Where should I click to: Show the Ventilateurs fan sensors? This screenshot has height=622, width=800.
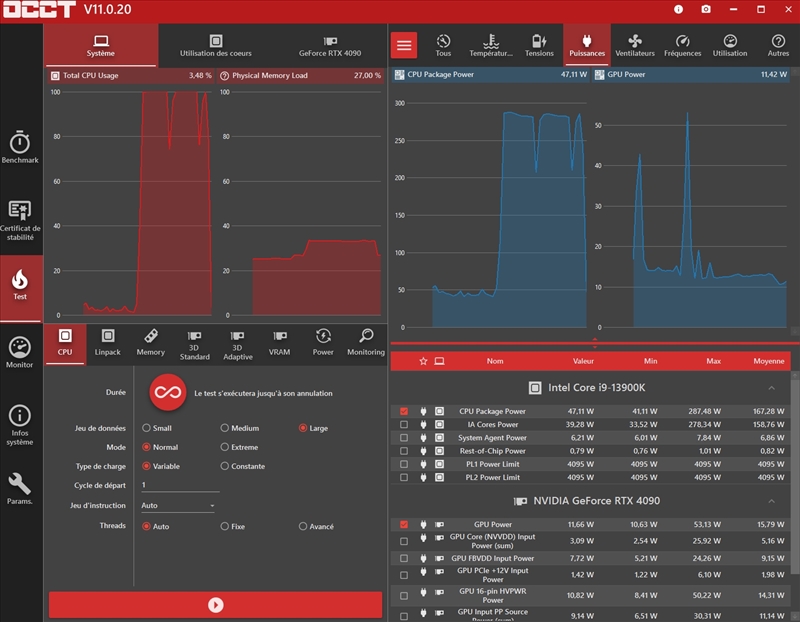(635, 45)
